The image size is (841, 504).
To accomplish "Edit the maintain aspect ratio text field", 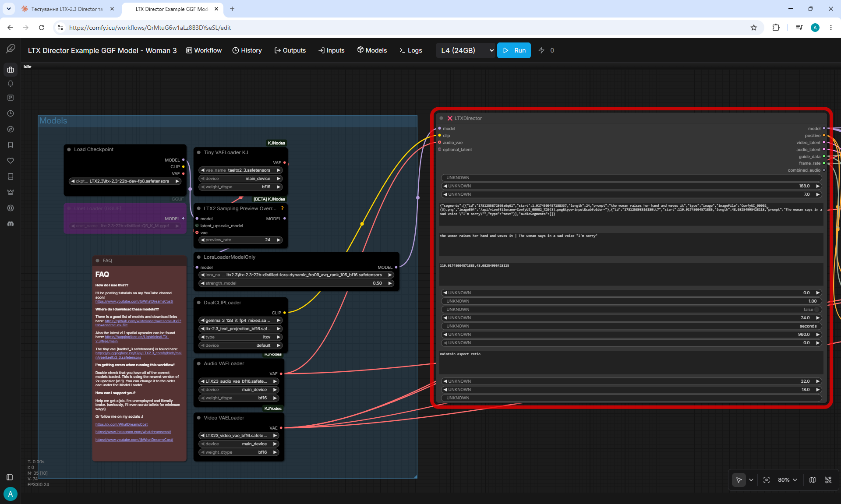I will tap(631, 362).
